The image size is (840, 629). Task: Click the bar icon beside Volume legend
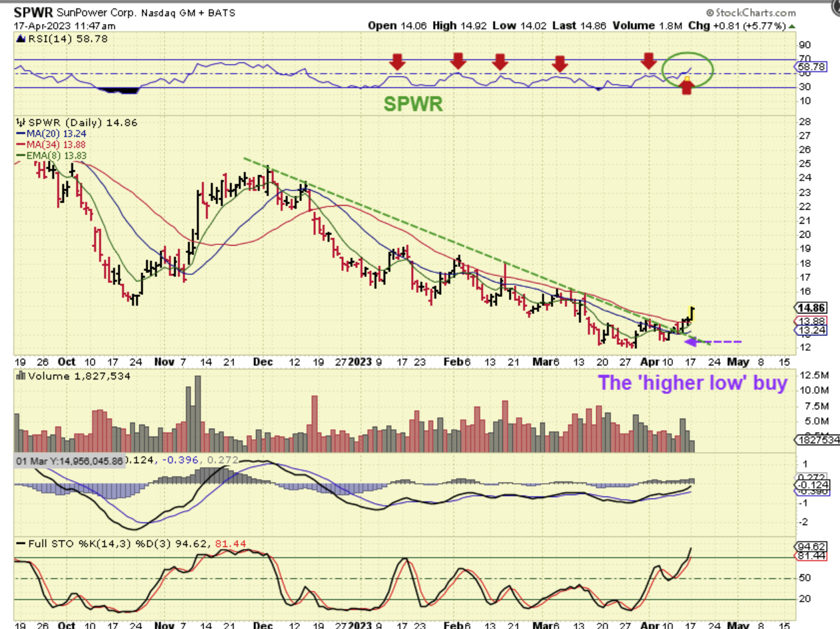point(20,376)
